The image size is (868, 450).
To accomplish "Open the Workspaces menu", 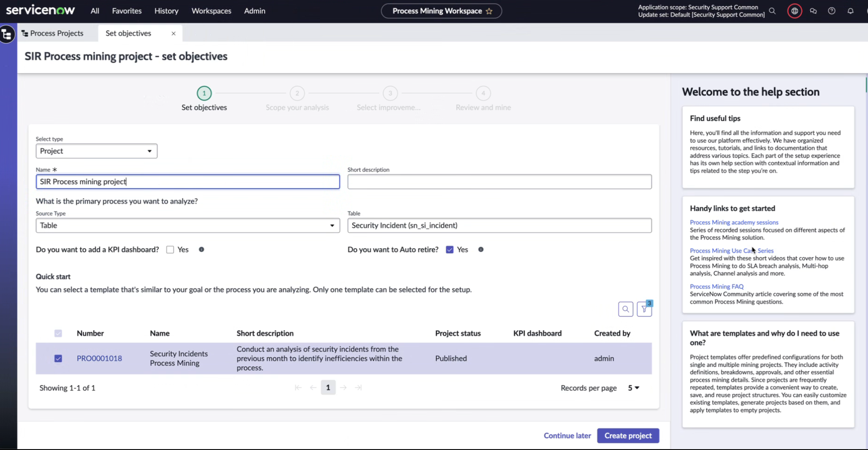I will click(211, 11).
